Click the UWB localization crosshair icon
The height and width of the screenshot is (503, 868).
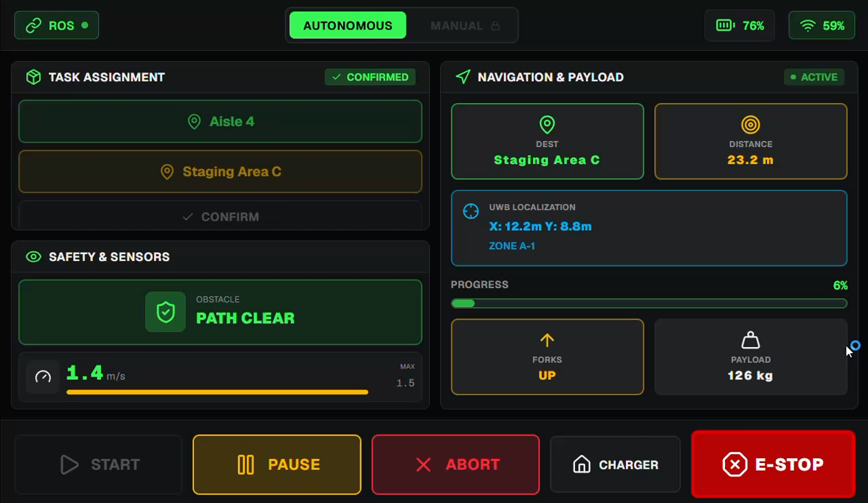click(x=471, y=211)
